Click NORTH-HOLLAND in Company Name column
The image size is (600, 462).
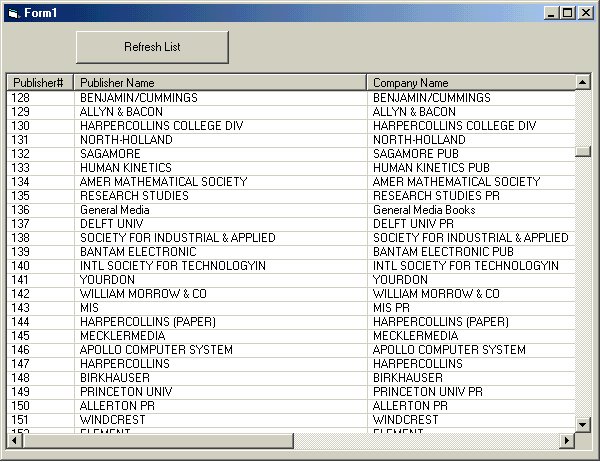pos(419,140)
